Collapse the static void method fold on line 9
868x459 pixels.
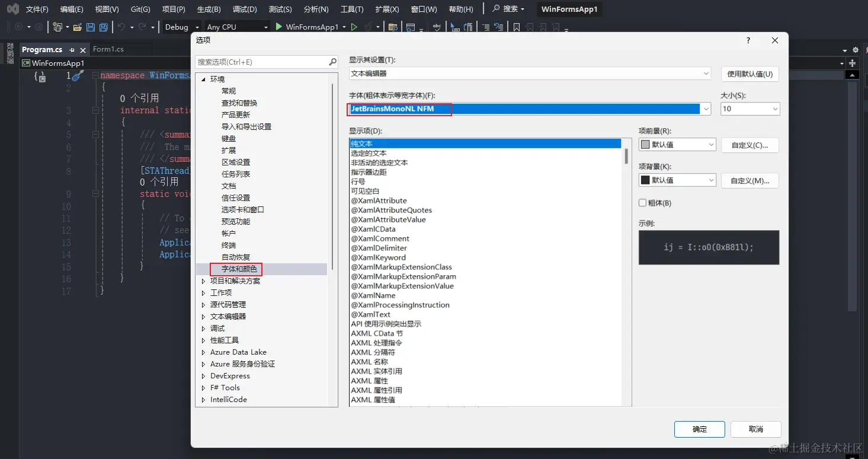95,194
